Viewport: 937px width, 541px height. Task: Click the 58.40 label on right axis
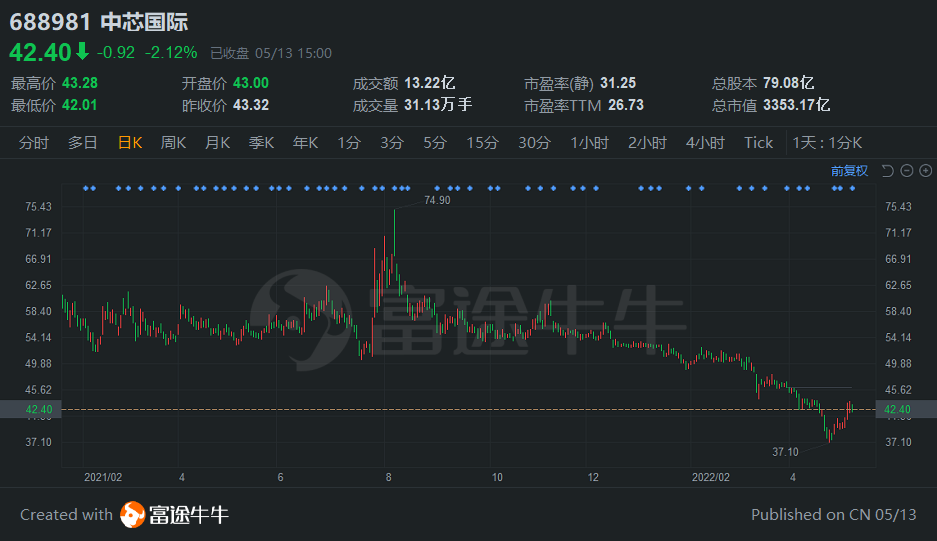[x=898, y=311]
